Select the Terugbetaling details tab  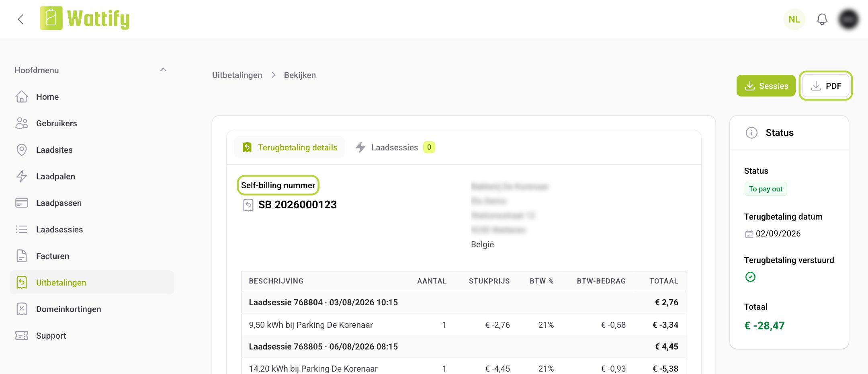tap(289, 148)
